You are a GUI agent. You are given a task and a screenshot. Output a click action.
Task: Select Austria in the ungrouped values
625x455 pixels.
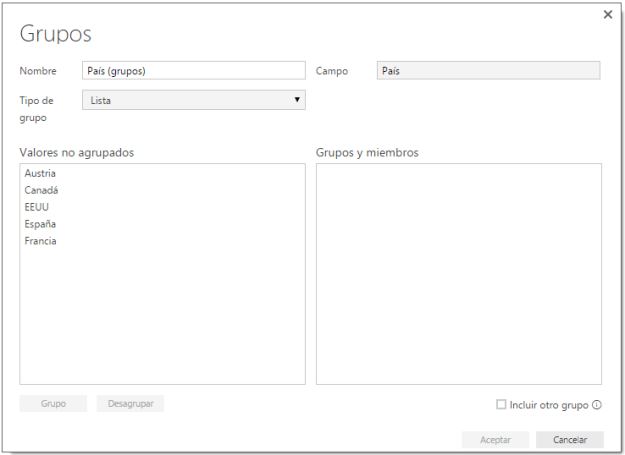point(40,173)
